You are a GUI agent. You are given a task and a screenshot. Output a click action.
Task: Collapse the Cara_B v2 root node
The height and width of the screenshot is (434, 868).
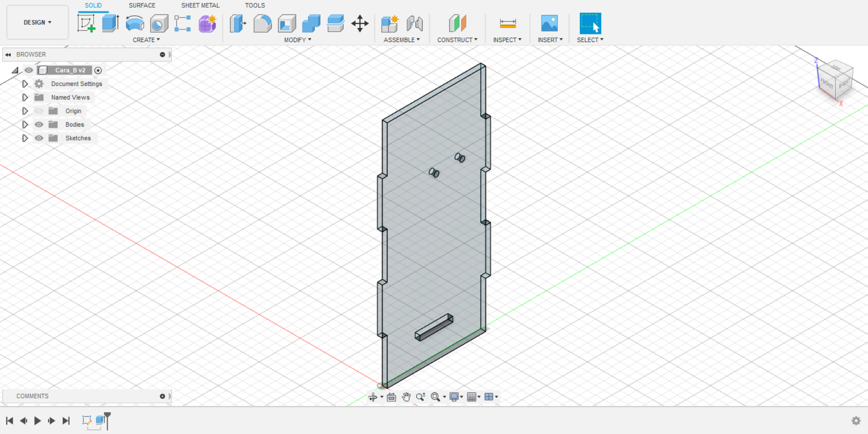point(15,70)
